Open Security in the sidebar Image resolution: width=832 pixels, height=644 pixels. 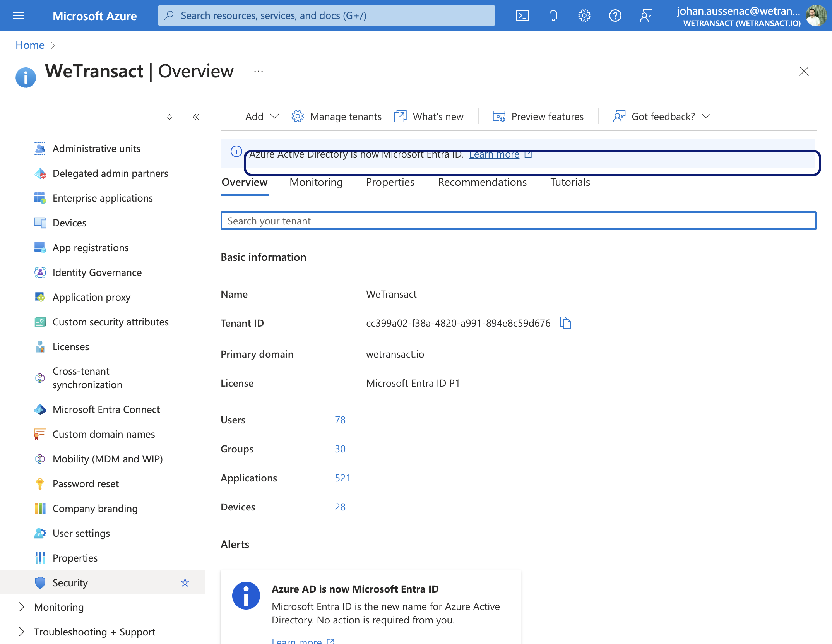[x=103, y=582]
